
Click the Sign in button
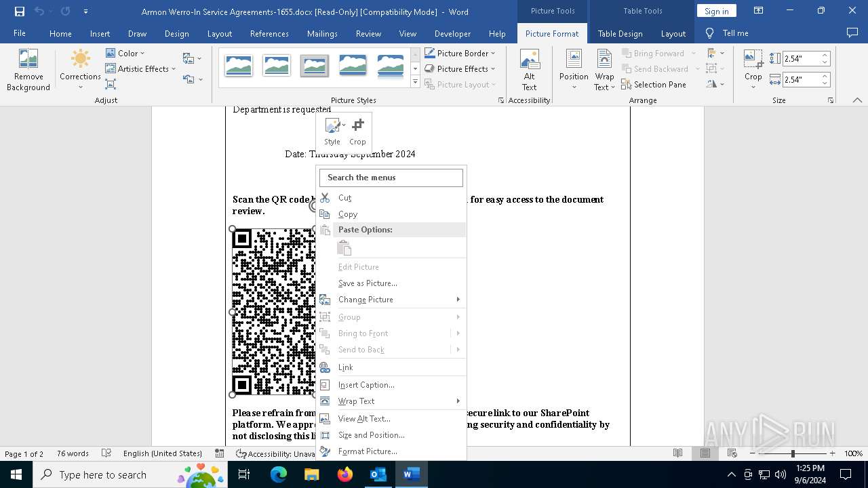click(716, 11)
